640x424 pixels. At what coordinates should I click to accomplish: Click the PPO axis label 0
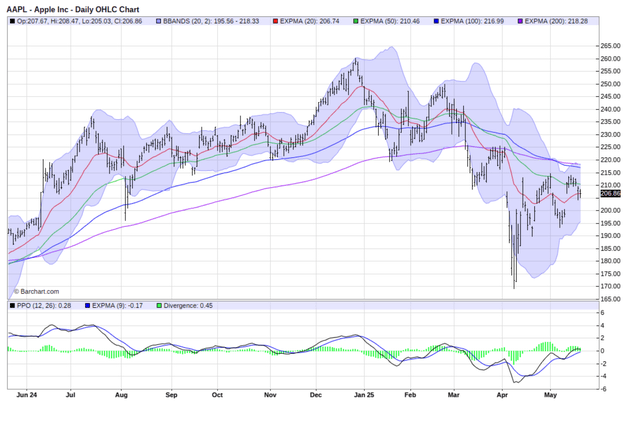pyautogui.click(x=603, y=351)
